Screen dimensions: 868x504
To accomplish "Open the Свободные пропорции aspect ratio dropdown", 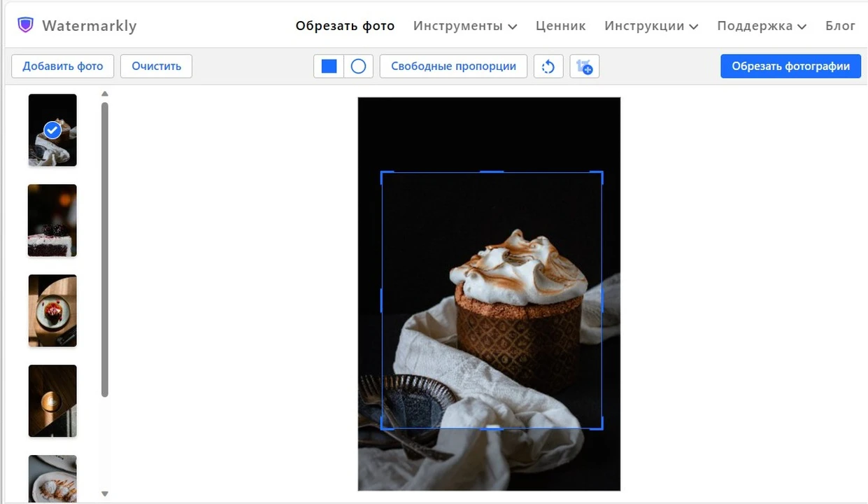I will point(453,66).
